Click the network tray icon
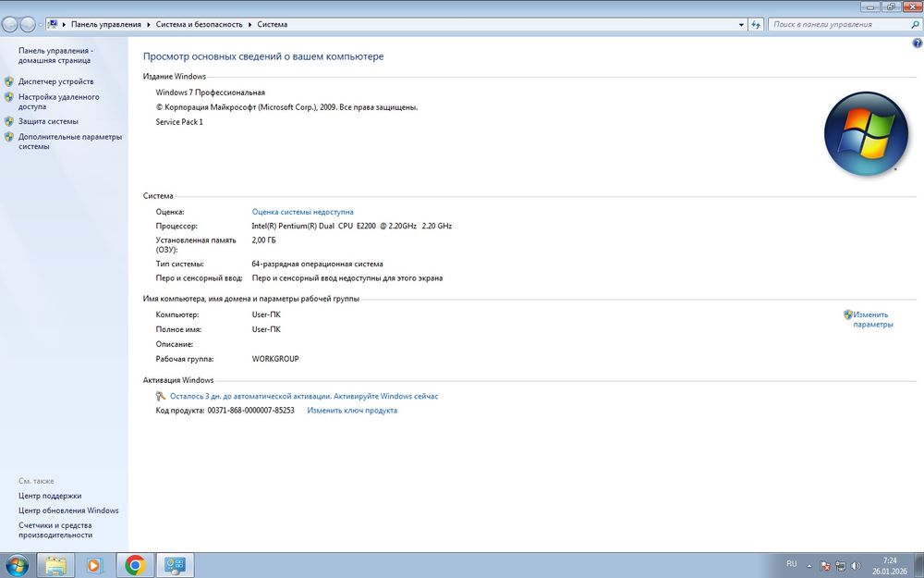 pos(840,566)
